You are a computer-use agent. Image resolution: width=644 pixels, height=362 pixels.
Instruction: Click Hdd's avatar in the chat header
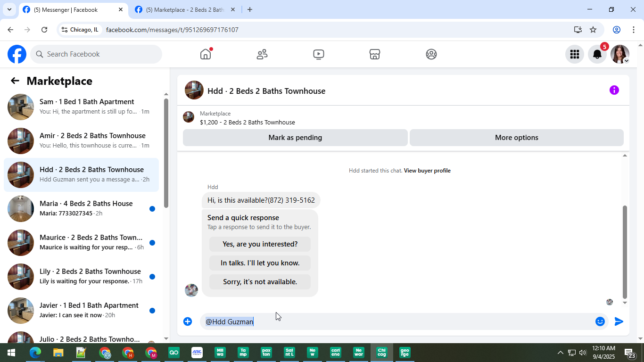[x=194, y=90]
